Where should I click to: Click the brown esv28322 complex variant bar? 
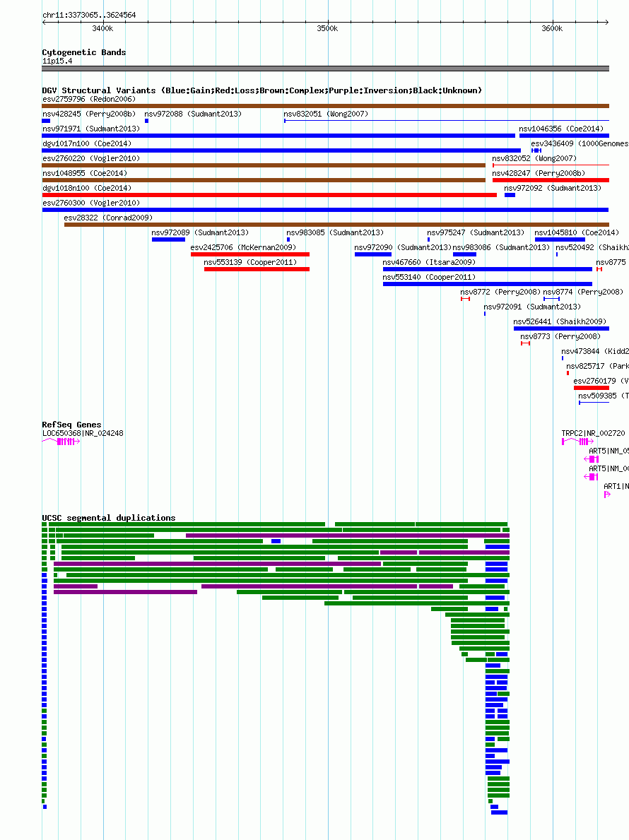336,225
